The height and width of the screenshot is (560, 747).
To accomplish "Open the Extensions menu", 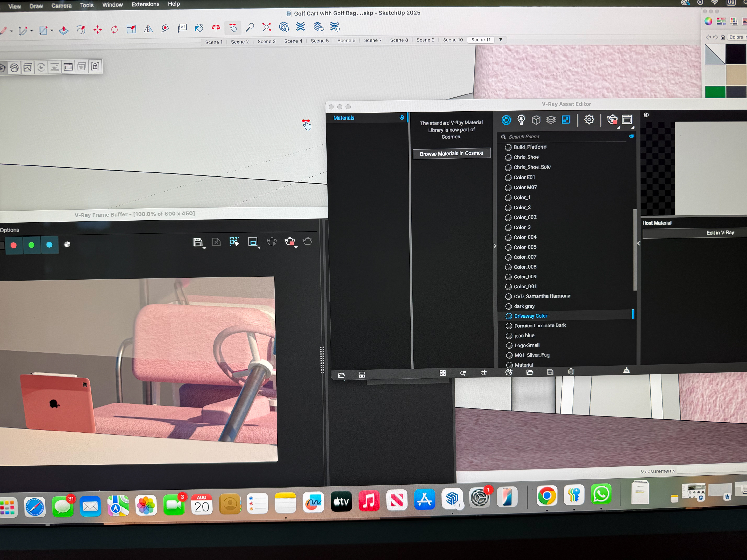I will pyautogui.click(x=145, y=4).
